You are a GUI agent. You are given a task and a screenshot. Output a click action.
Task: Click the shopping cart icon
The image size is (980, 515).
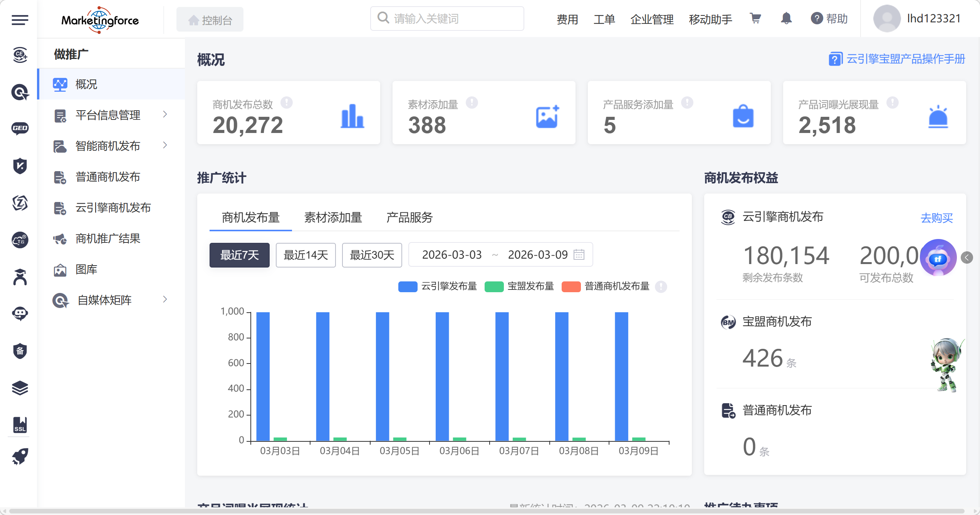click(755, 18)
